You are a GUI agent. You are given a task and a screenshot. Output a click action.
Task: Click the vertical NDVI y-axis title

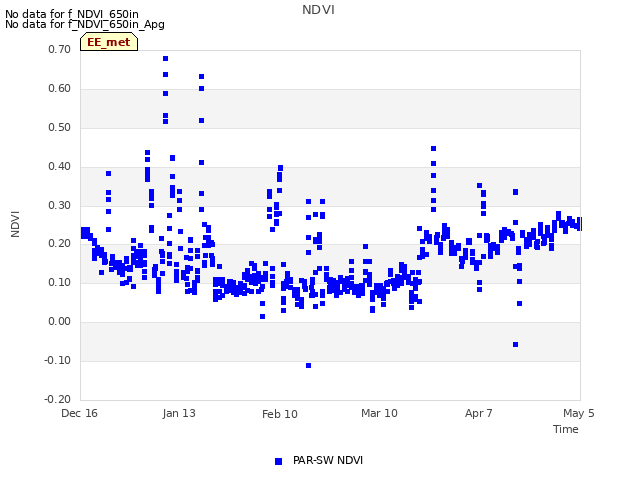(15, 224)
